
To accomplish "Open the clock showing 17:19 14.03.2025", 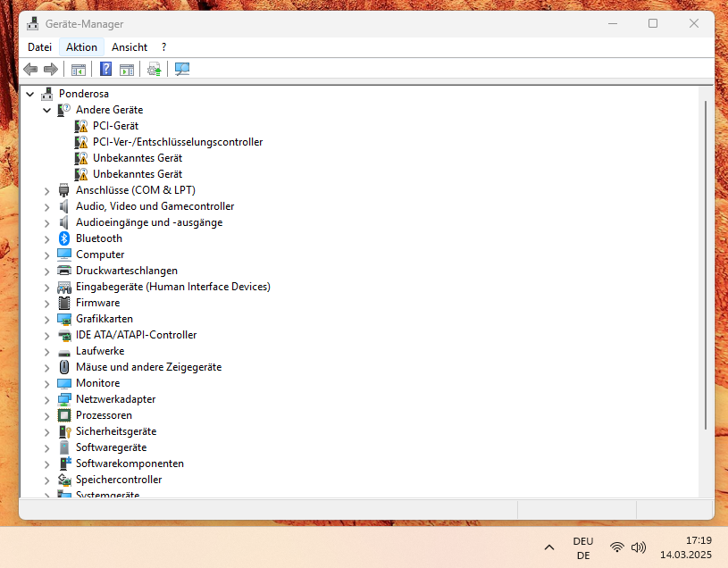I will [686, 547].
